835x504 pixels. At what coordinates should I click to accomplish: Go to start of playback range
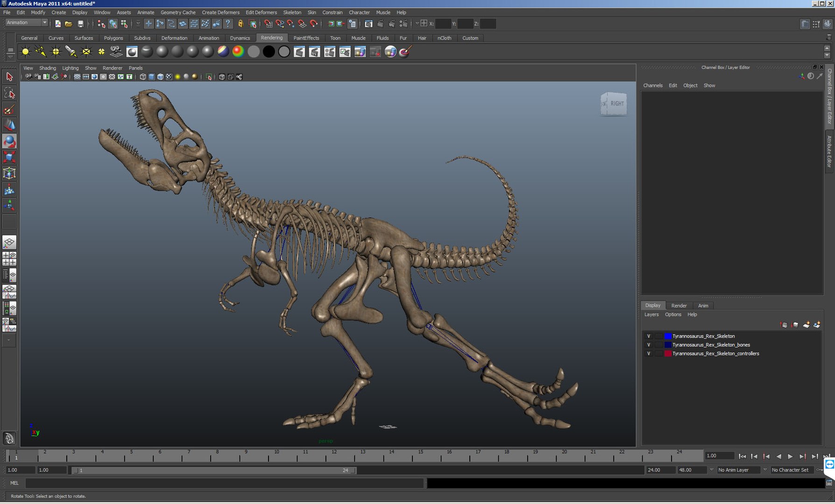(x=742, y=456)
